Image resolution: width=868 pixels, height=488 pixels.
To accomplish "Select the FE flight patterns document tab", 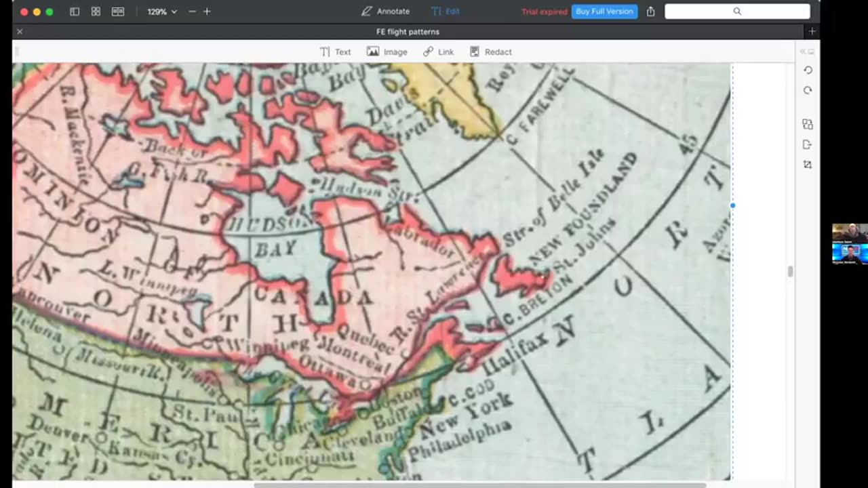I will coord(408,32).
